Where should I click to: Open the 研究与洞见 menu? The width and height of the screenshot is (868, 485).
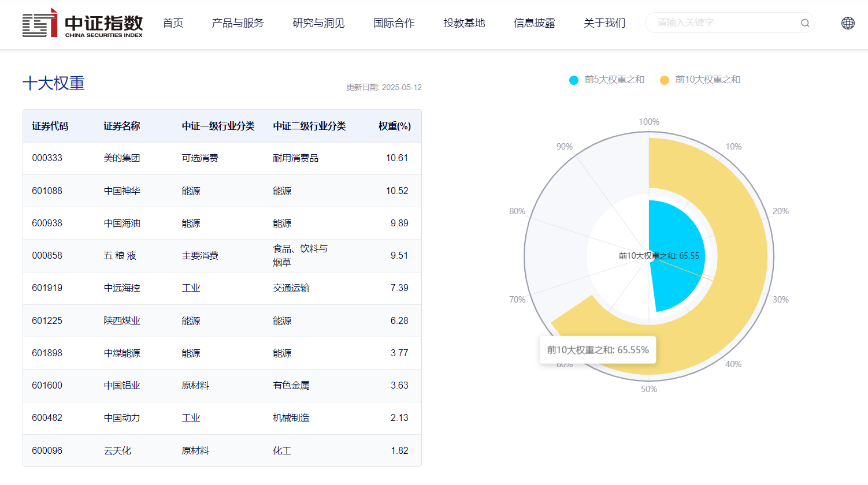point(318,23)
